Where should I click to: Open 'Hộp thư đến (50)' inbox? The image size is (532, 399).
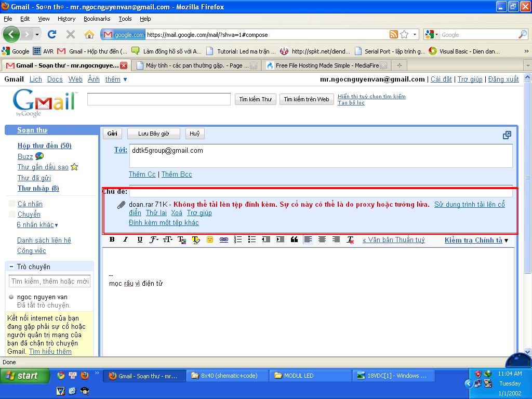[x=45, y=145]
